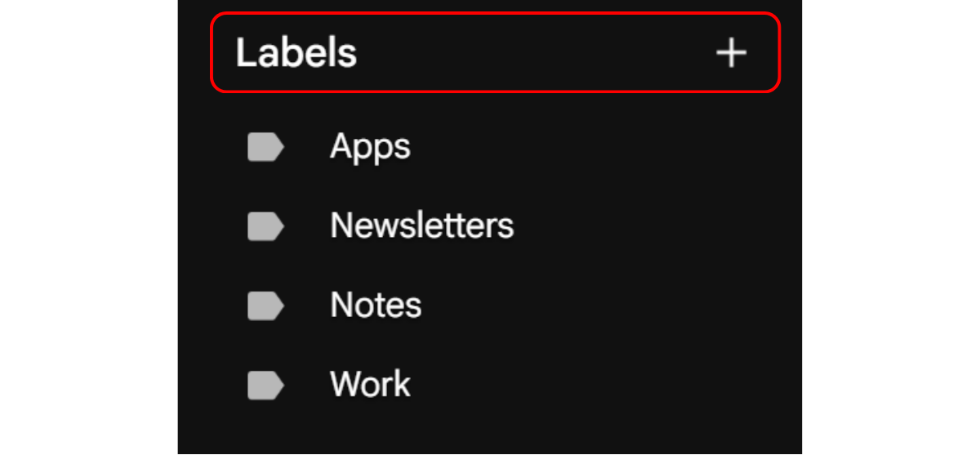The image size is (980, 455).
Task: Click the tag icon beside Apps
Action: 265,148
